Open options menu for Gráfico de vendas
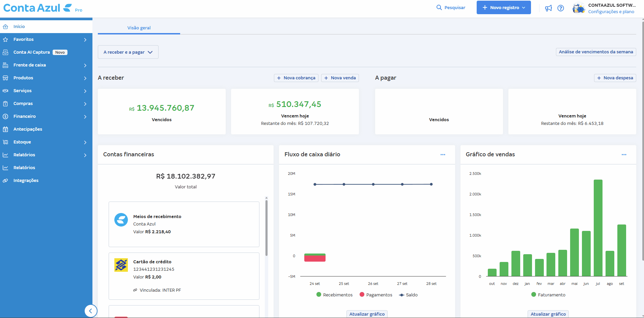 pos(624,155)
